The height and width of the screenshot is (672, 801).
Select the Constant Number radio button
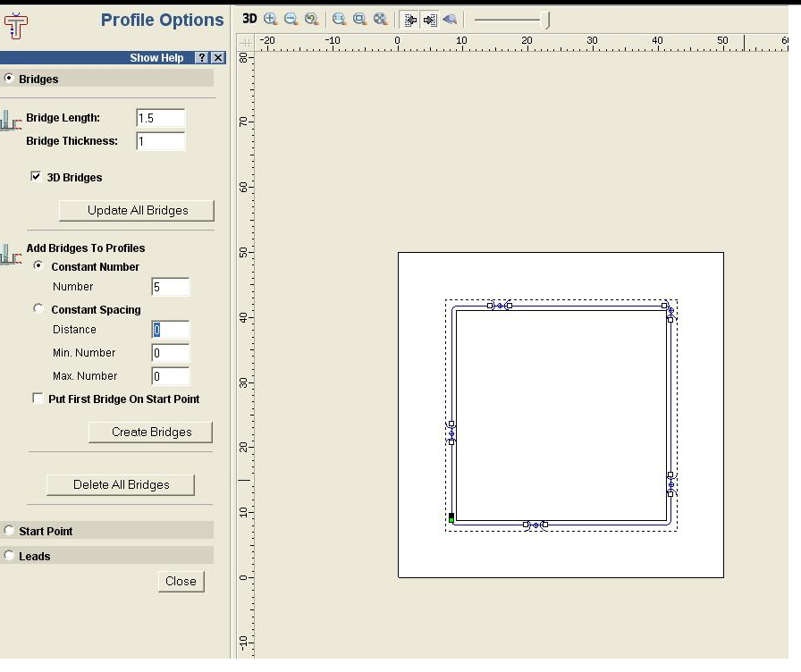point(38,265)
